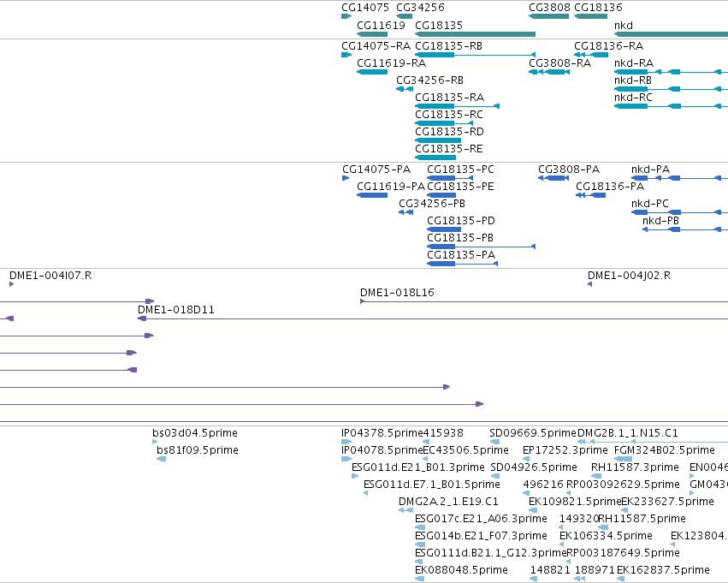
Task: Click the nkd-PB protein label
Action: pos(660,221)
